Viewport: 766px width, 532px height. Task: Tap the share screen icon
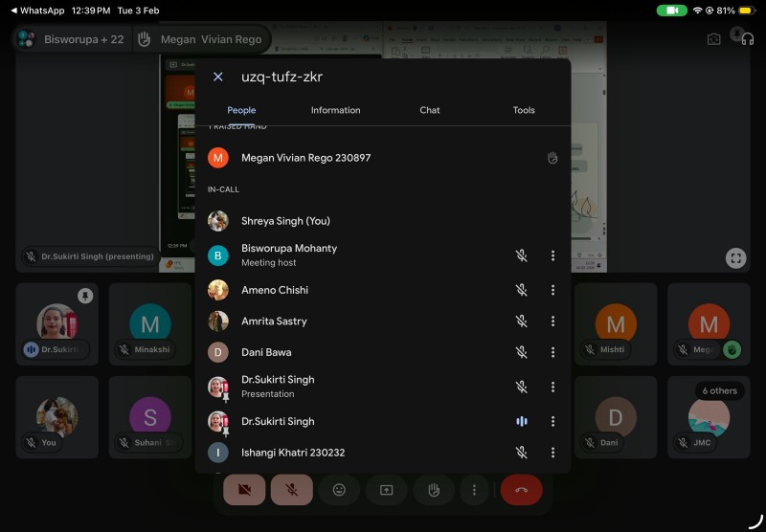(387, 490)
